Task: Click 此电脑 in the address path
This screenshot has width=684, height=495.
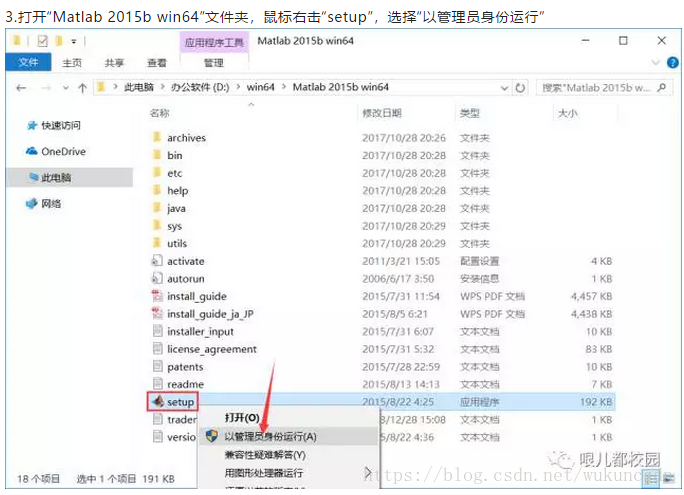Action: 139,87
